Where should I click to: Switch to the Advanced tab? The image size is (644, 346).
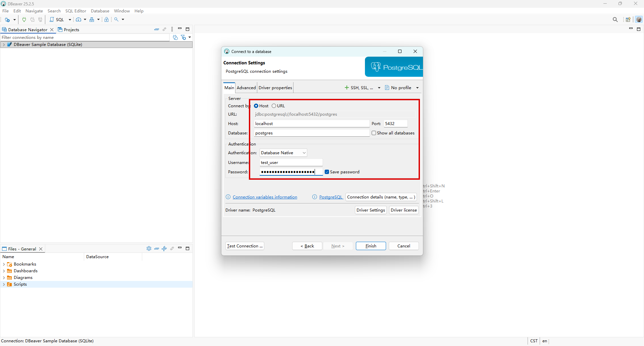[246, 88]
